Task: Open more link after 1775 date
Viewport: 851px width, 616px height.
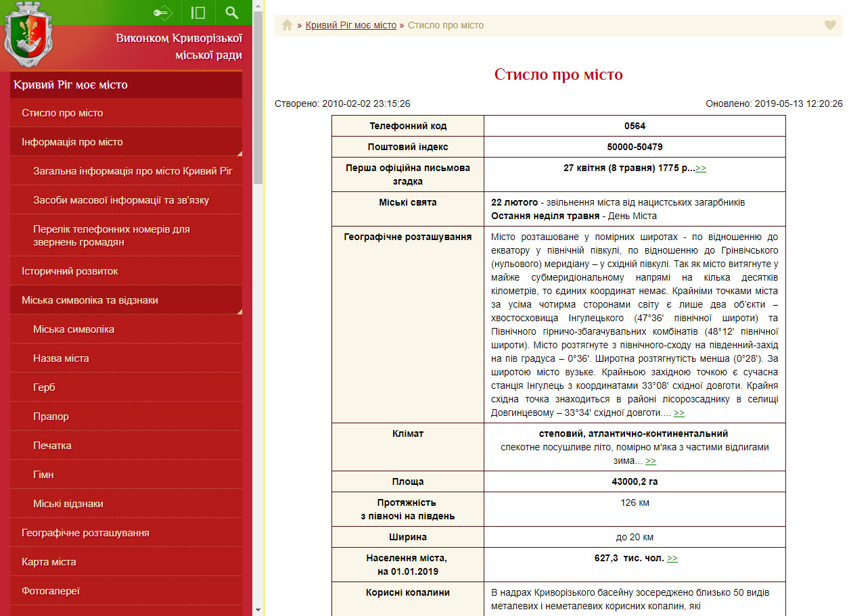Action: pyautogui.click(x=701, y=168)
